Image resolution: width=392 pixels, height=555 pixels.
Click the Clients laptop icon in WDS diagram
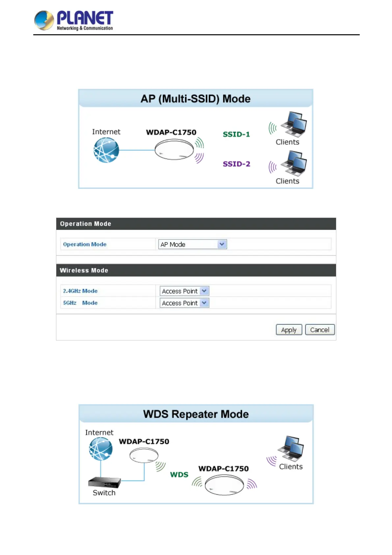point(291,449)
